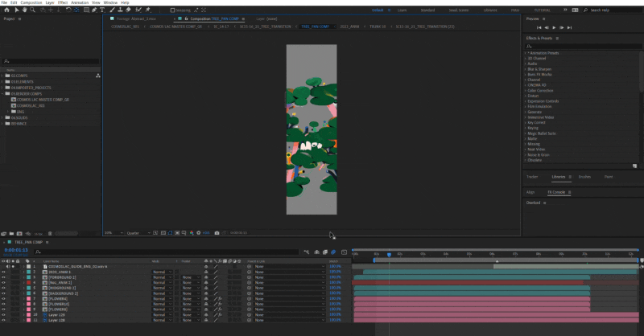644x336 pixels.
Task: Click the Home icon in the toolbar
Action: point(6,10)
